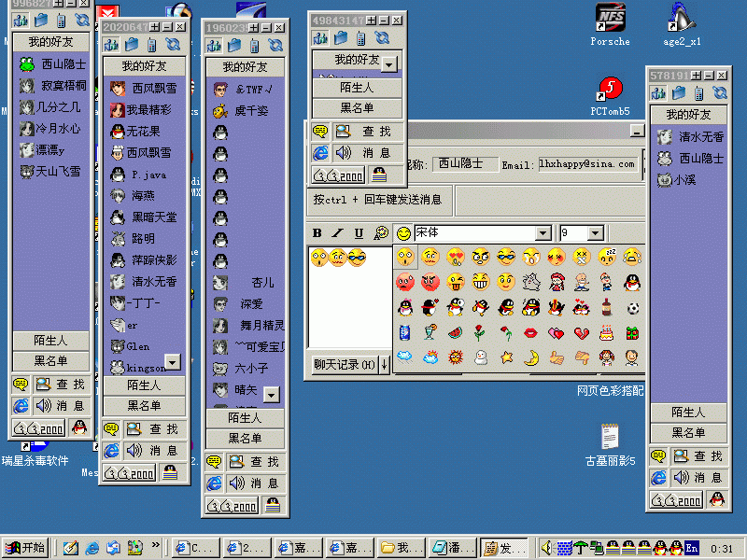Click penguin status icon in 578191 window
Viewport: 747px width, 560px height.
[716, 499]
